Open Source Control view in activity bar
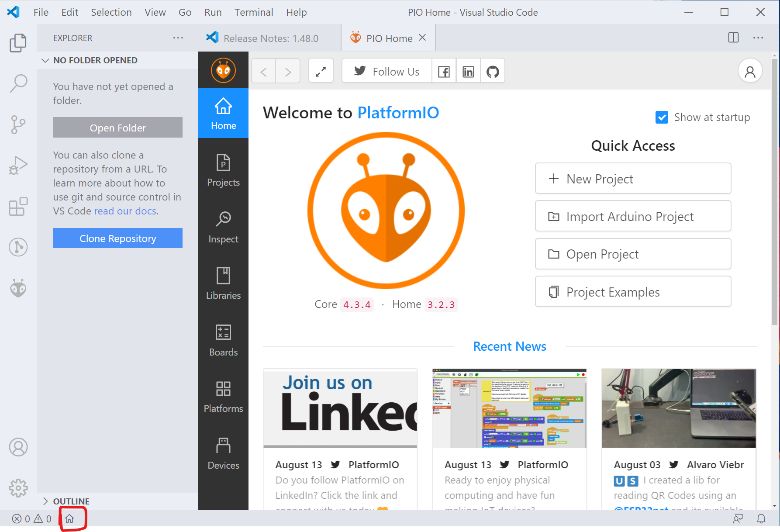The image size is (780, 532). (18, 124)
